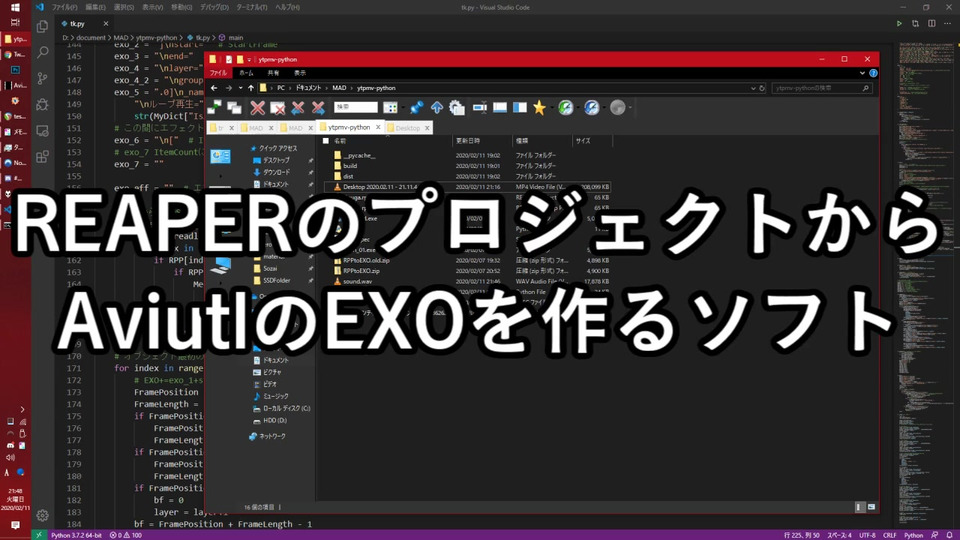This screenshot has width=960, height=540.
Task: Switch to the Desktop folder tab
Action: click(407, 128)
